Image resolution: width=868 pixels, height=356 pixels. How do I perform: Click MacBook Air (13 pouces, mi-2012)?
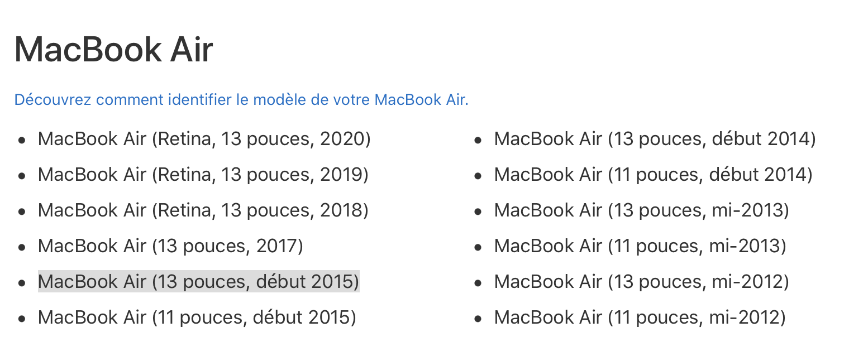pos(641,282)
